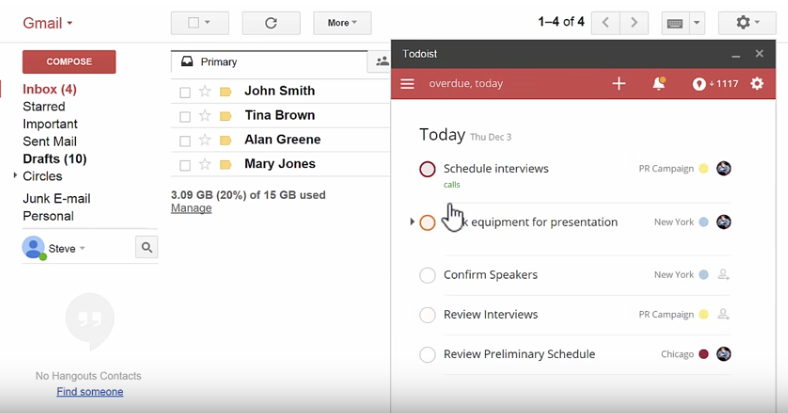Expand subtasks of equipment for presentation task
This screenshot has height=413, width=788.
point(412,222)
